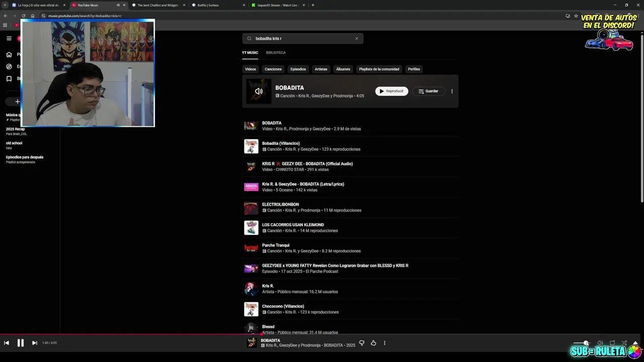The image size is (644, 362).
Task: Open GEEZYDEE x YOUNG FATTY podcast episode
Action: tap(350, 268)
